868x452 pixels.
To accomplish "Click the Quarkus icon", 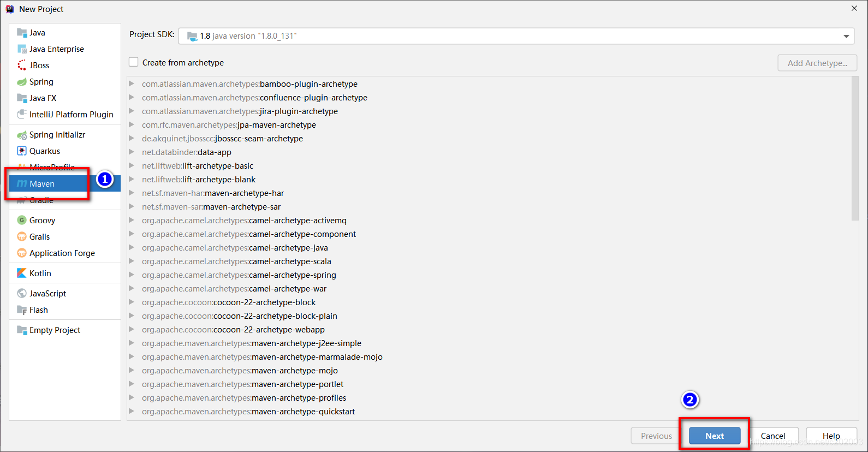I will pos(22,151).
